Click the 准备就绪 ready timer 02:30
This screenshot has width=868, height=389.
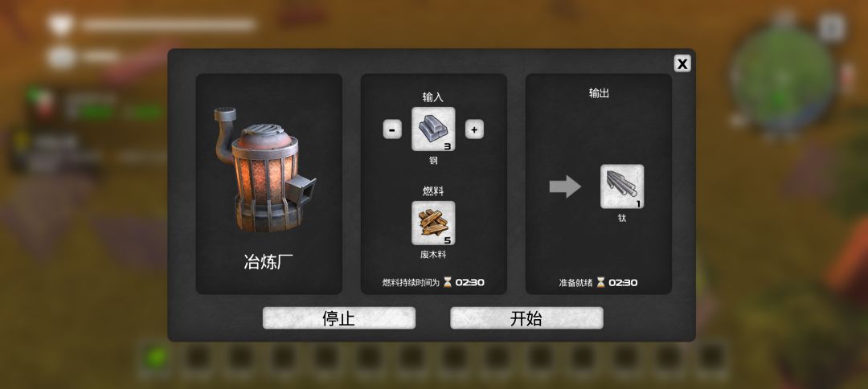tap(624, 282)
